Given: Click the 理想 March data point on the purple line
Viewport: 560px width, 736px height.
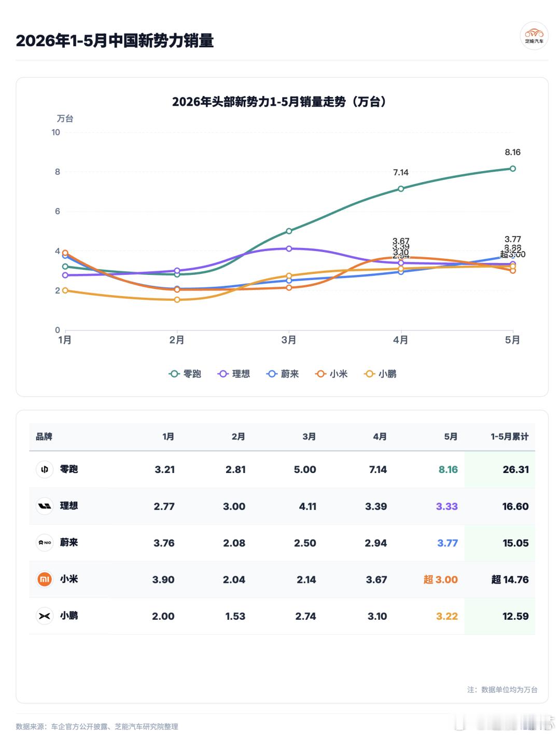Looking at the screenshot, I should click(x=289, y=248).
